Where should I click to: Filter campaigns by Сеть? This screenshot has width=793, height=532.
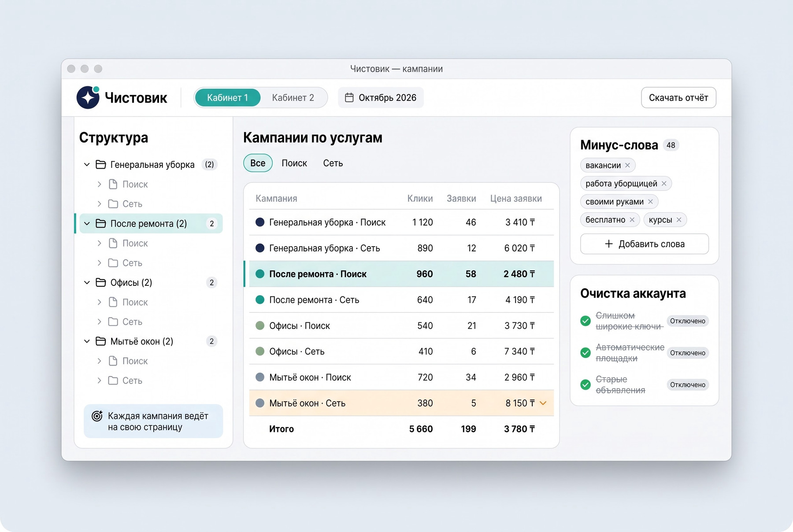[333, 163]
